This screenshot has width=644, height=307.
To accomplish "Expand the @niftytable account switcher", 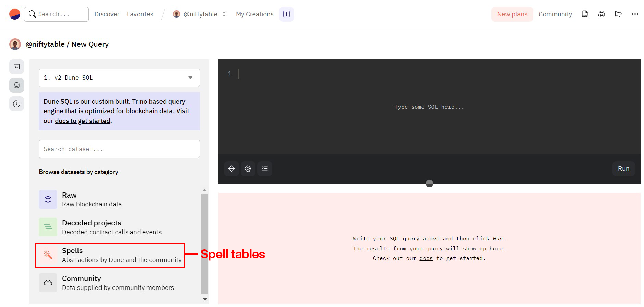I will 224,14.
